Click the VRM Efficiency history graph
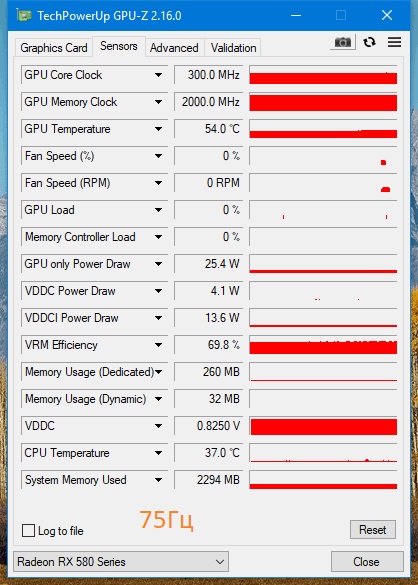Viewport: 418px width, 585px height. tap(323, 345)
